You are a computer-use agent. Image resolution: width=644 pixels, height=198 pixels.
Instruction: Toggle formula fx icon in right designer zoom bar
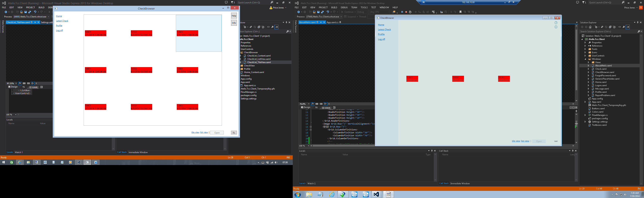pyautogui.click(x=312, y=104)
